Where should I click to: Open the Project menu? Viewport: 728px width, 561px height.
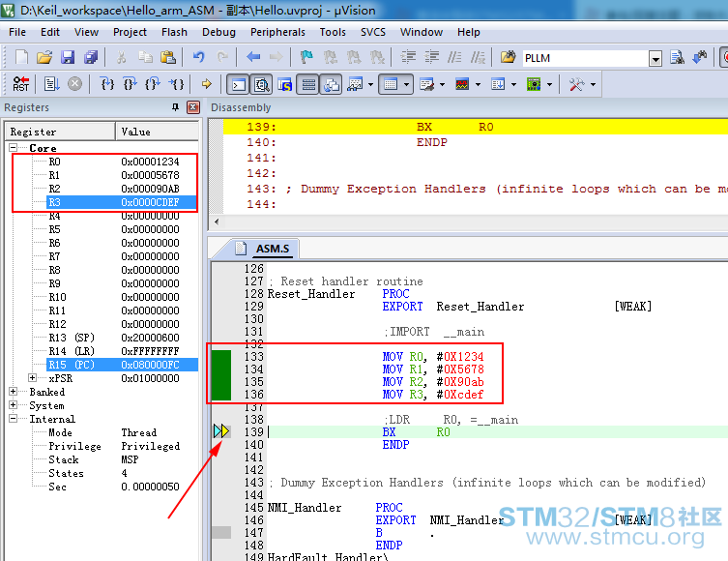pyautogui.click(x=130, y=32)
